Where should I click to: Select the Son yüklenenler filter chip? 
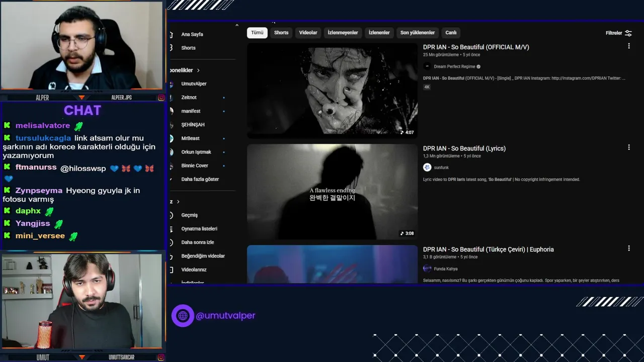click(418, 33)
